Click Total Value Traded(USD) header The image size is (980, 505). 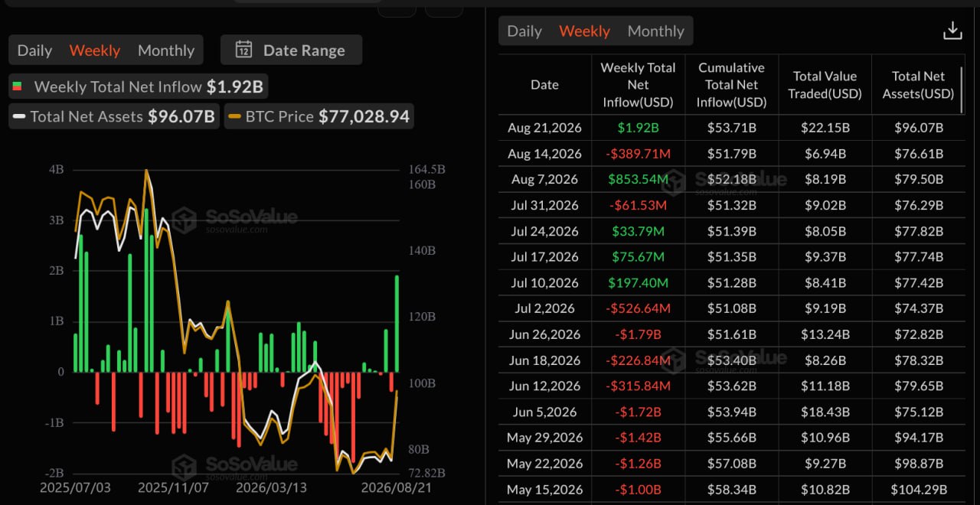(825, 85)
